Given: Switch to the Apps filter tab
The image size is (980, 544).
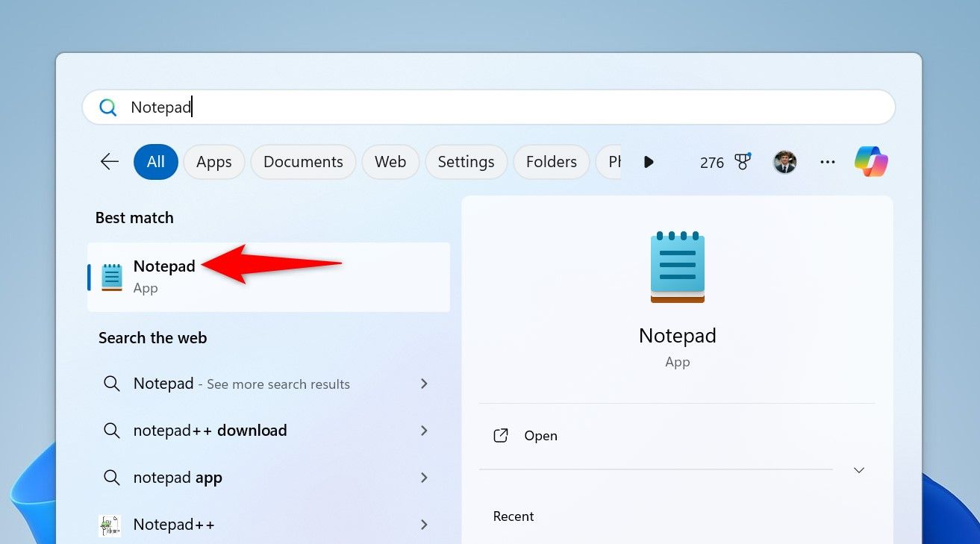Looking at the screenshot, I should click(x=214, y=162).
